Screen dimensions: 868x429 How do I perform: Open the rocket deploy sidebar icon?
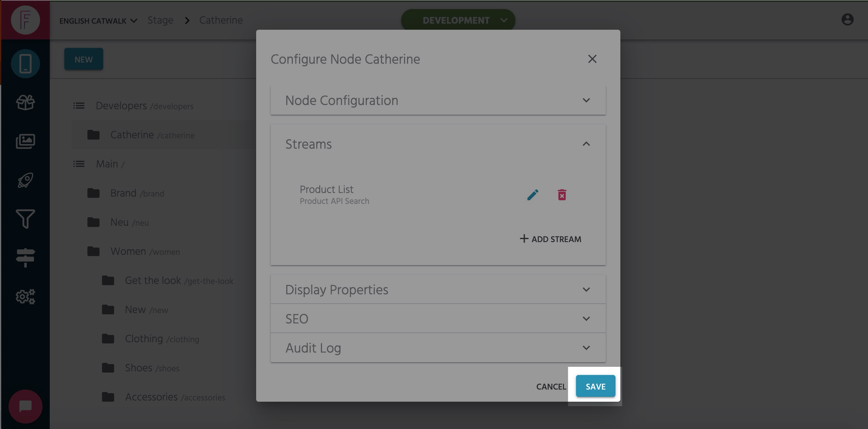click(x=25, y=180)
